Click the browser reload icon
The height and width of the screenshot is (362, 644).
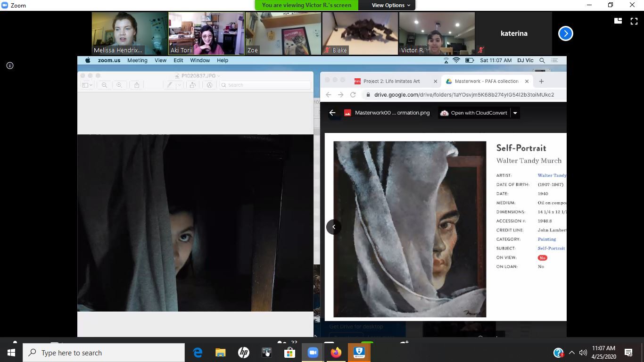tap(353, 95)
